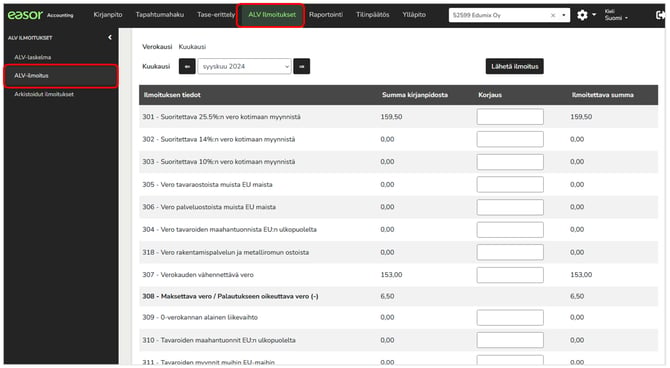The height and width of the screenshot is (368, 670).
Task: Open the Tilinpäätös menu
Action: coord(373,15)
